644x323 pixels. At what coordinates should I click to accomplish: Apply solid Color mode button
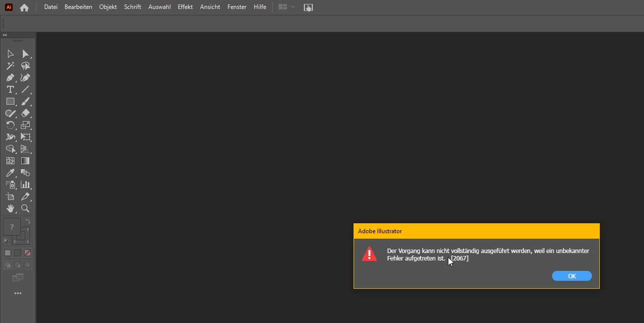[x=7, y=253]
